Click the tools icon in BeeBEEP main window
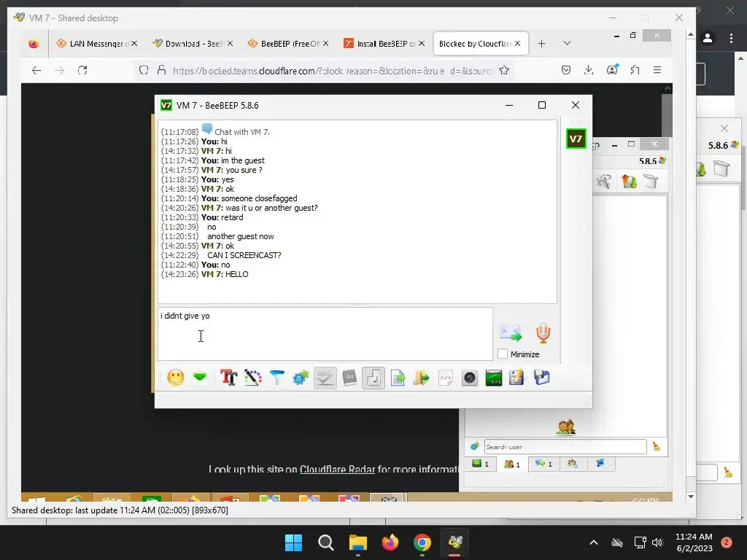 (603, 182)
